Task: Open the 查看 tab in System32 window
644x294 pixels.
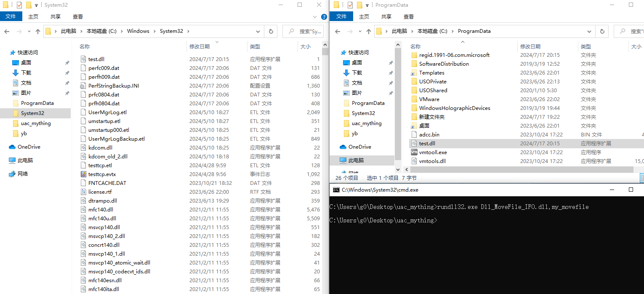Action: (77, 16)
